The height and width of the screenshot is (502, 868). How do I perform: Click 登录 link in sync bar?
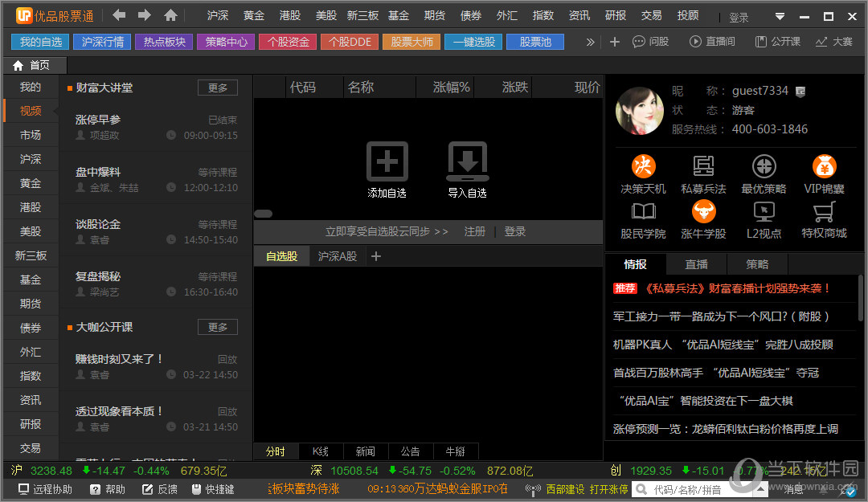(515, 231)
